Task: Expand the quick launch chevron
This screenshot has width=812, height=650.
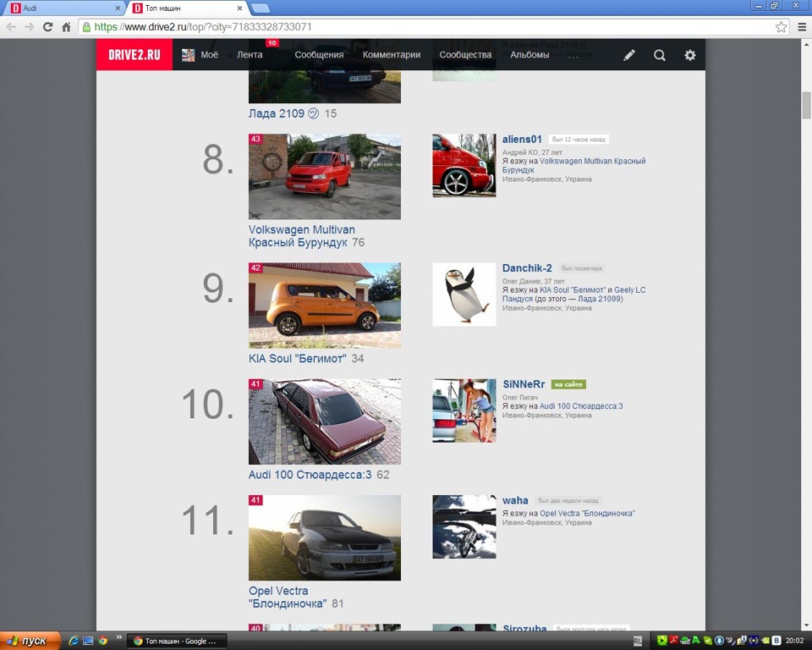Action: [119, 637]
